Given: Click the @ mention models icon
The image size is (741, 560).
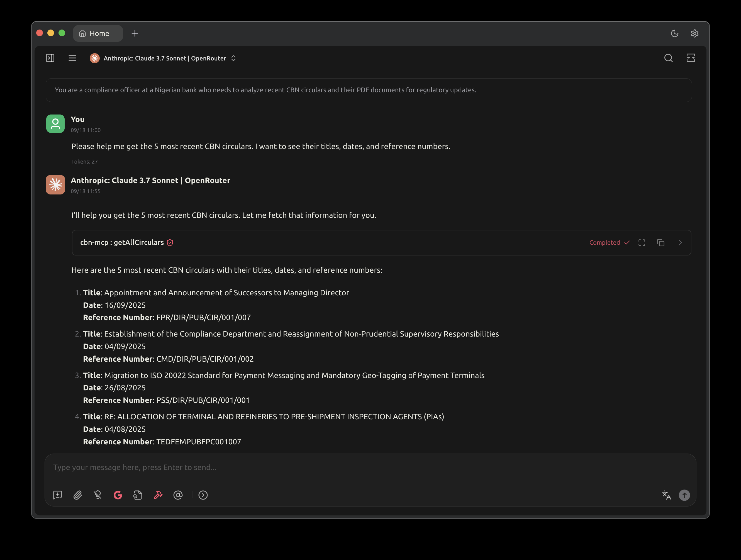Looking at the screenshot, I should pos(178,495).
